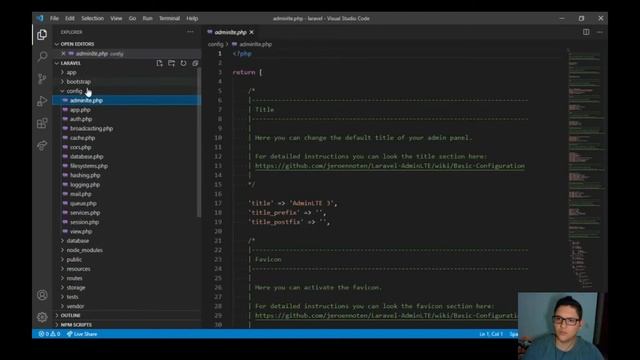Expand the vendor folder
The width and height of the screenshot is (640, 360).
(x=75, y=306)
